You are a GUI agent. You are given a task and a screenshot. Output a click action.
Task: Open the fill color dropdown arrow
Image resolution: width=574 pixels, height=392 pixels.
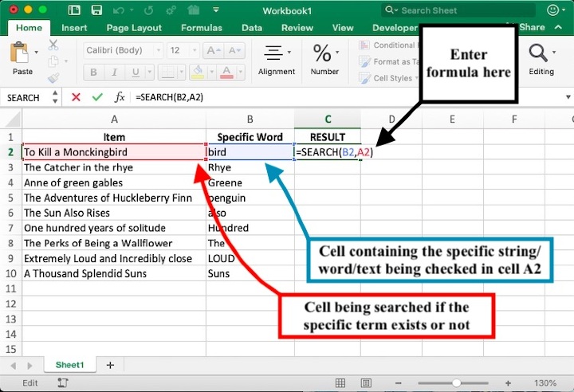tap(211, 72)
